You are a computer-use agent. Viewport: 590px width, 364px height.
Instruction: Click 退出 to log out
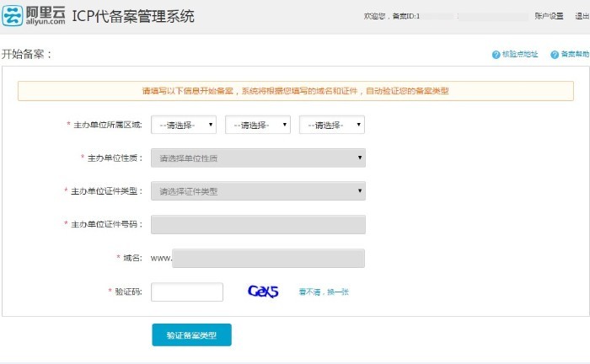[582, 16]
